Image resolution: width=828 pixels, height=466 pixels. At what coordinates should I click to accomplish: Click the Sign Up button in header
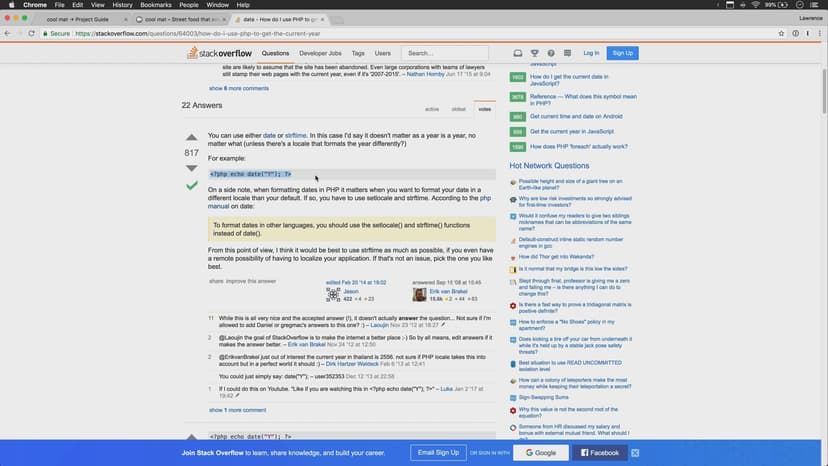(622, 53)
